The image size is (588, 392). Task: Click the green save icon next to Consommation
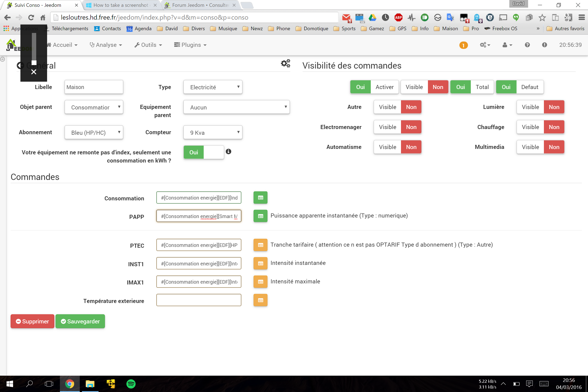[x=260, y=197]
